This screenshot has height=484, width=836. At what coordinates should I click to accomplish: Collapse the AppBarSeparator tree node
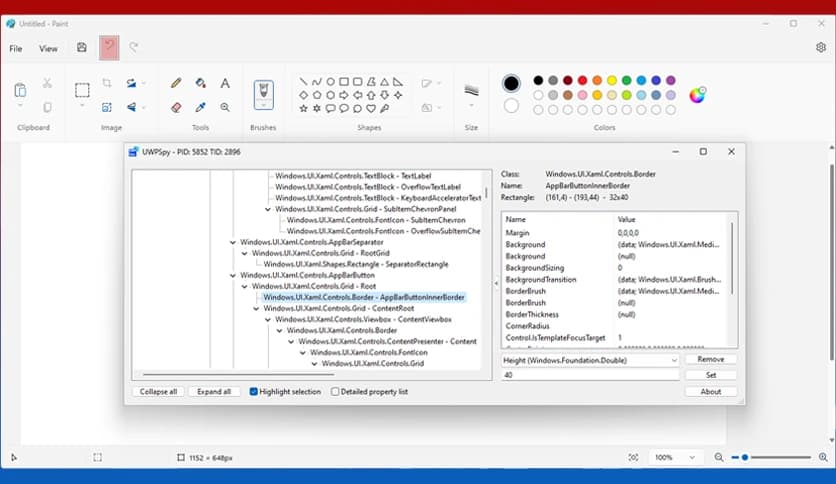[232, 243]
